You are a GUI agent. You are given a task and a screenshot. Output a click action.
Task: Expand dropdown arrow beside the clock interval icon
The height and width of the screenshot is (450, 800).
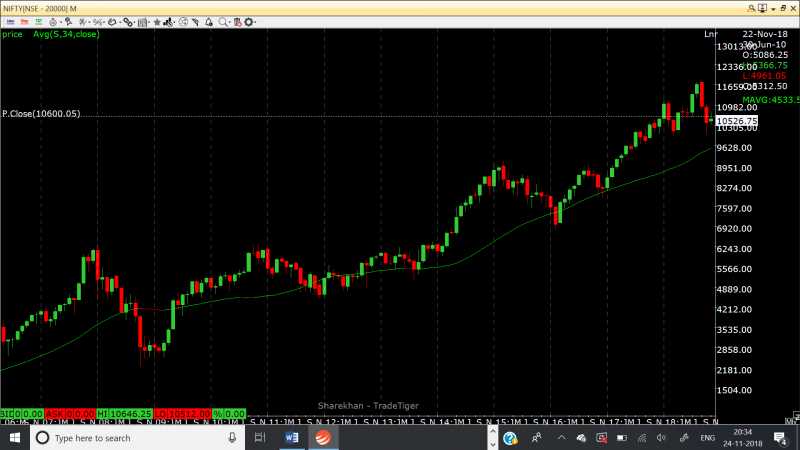click(x=61, y=22)
